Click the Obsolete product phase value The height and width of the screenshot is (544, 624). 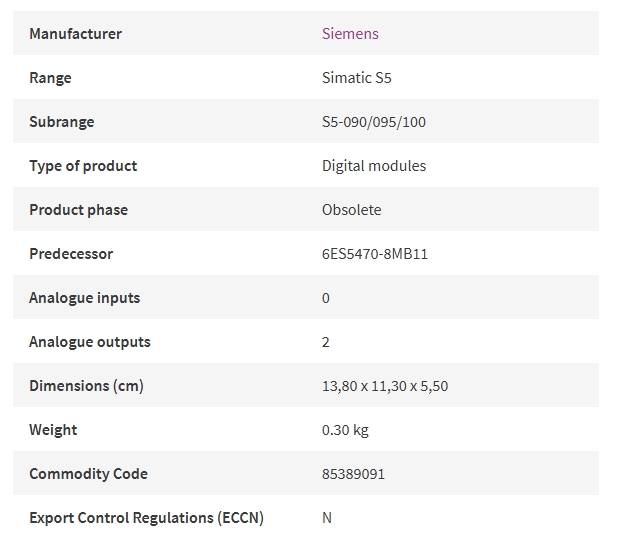[351, 210]
